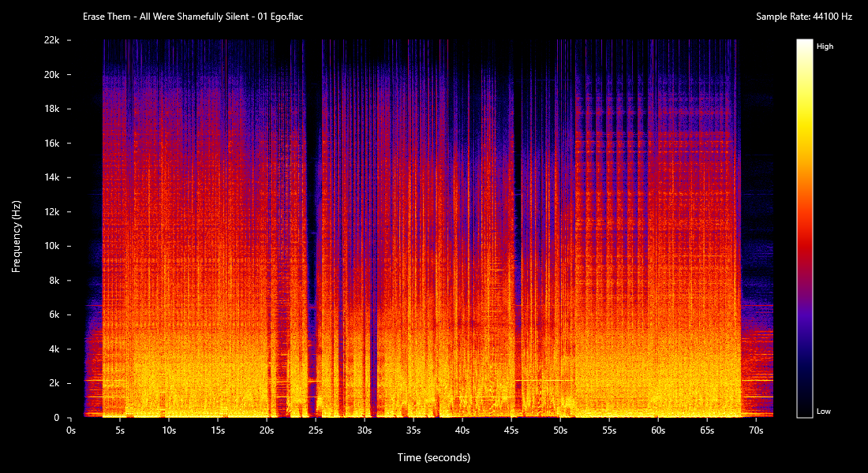Click the 0s time tick label
This screenshot has width=868, height=473.
71,431
